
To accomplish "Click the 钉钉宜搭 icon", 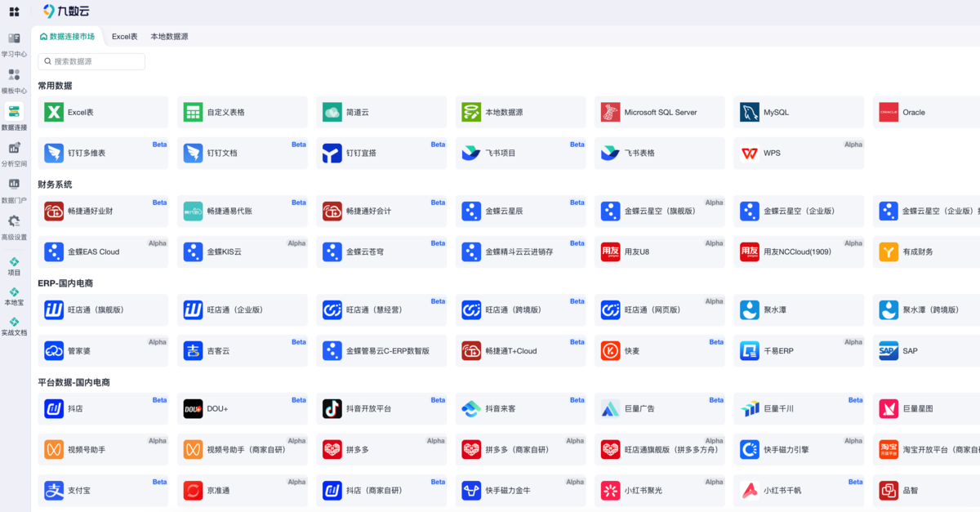I will pyautogui.click(x=332, y=154).
